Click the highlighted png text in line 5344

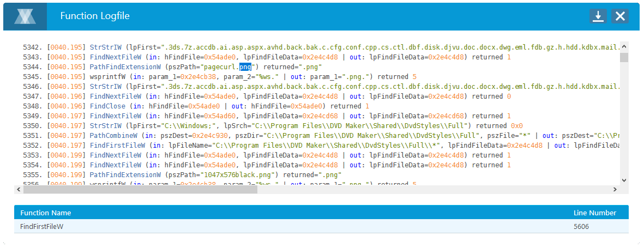click(245, 67)
